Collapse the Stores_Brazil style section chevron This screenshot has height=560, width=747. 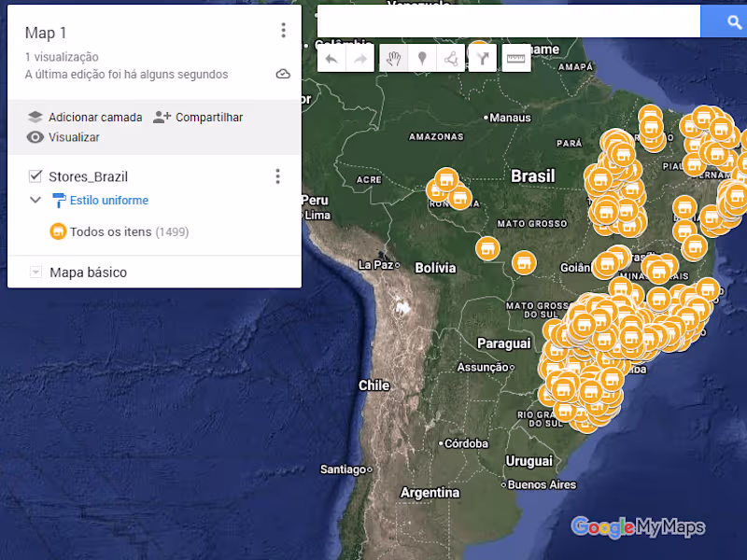coord(35,200)
